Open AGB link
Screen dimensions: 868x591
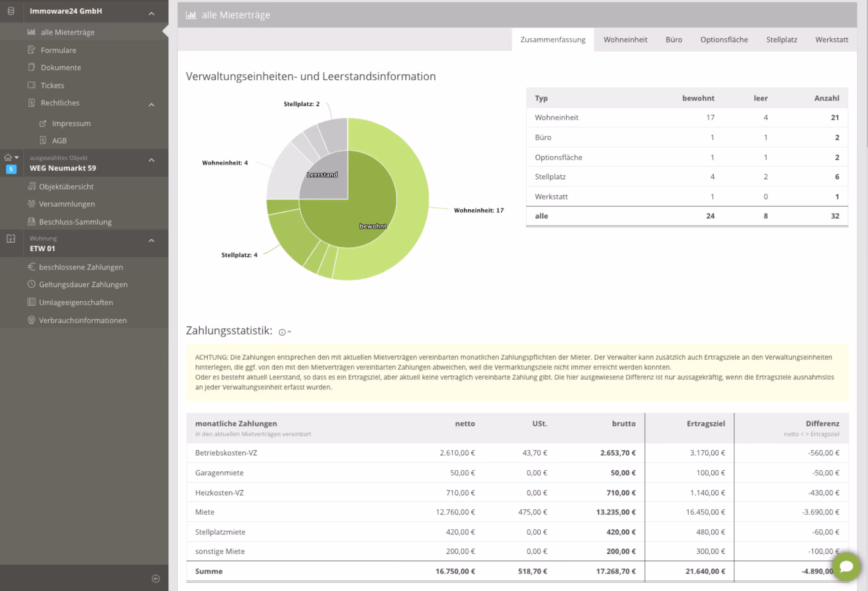pos(59,140)
